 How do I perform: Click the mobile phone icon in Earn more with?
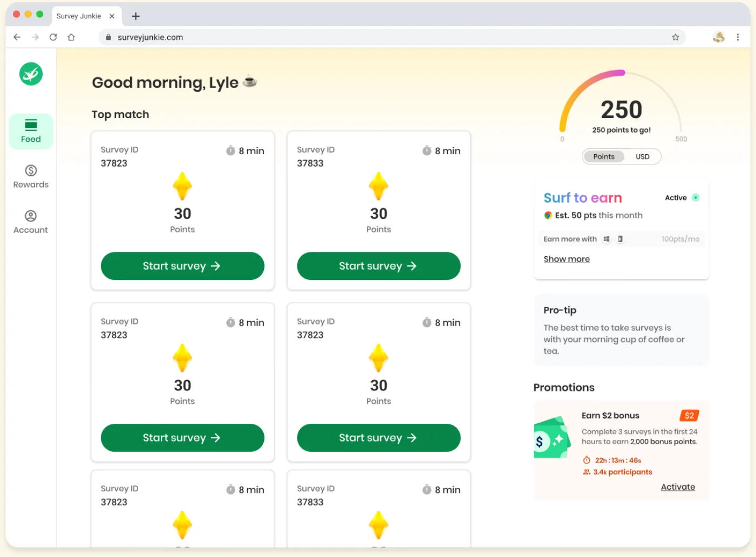pos(621,239)
